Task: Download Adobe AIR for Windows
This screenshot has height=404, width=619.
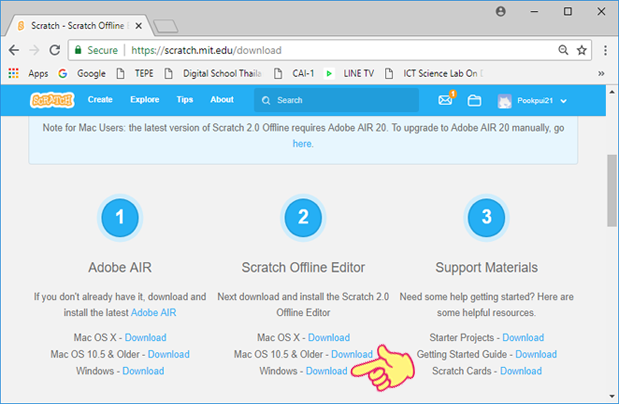Action: coord(143,371)
